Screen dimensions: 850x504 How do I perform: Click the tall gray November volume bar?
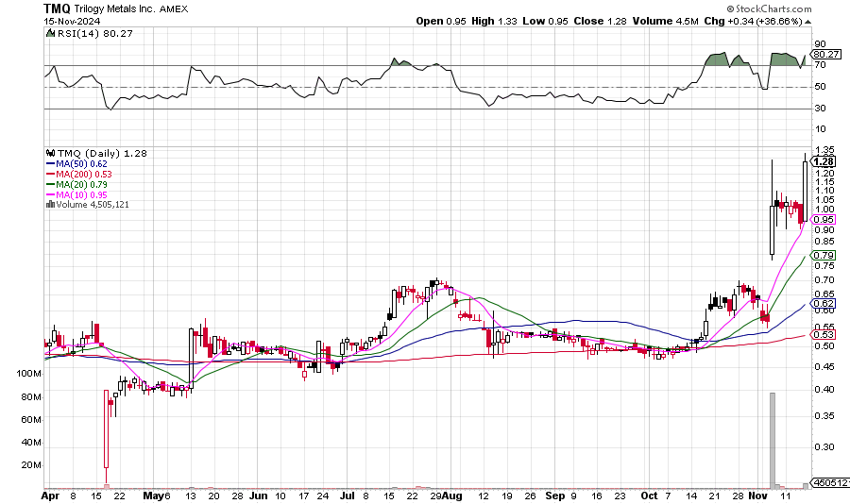(x=773, y=439)
